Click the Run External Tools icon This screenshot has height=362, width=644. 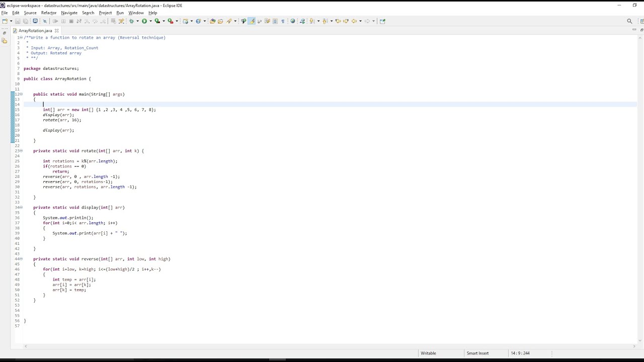(171, 21)
